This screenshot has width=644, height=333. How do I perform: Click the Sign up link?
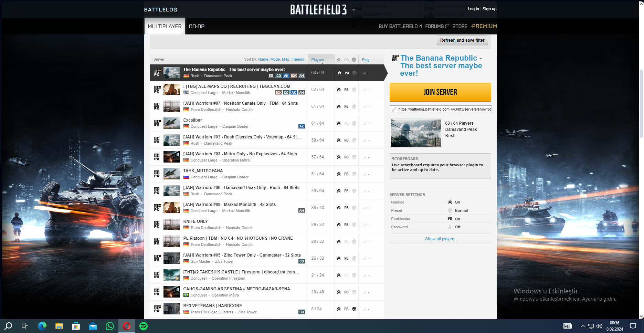click(489, 9)
